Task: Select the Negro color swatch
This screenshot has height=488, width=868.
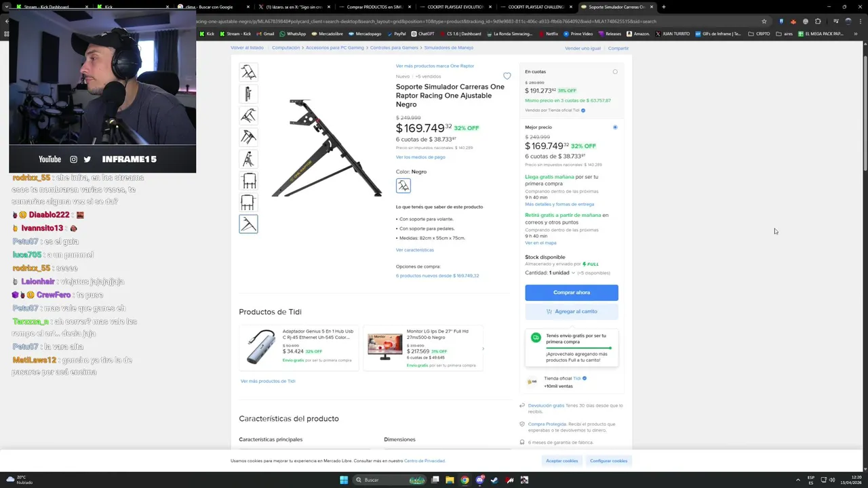Action: (403, 186)
